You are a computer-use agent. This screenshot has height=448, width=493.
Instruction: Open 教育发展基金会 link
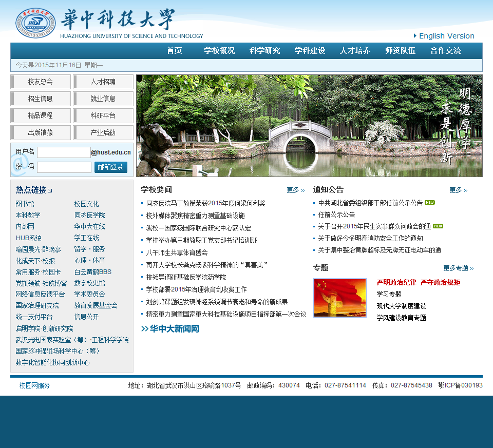[x=96, y=306]
